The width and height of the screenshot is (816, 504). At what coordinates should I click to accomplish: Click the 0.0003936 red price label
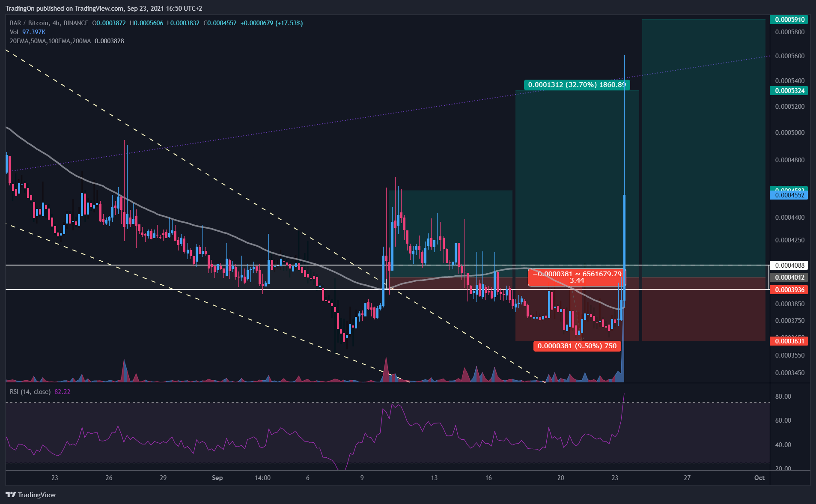coord(789,290)
